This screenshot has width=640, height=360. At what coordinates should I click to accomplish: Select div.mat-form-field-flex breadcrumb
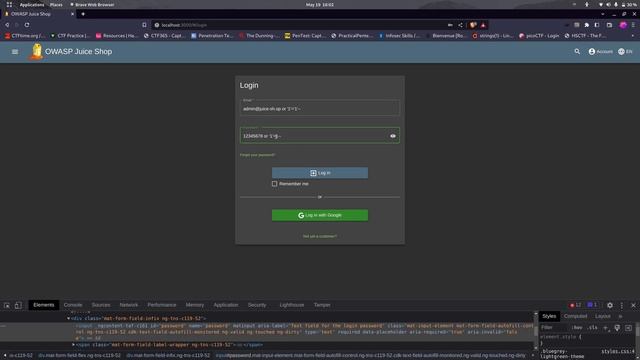[x=80, y=356]
